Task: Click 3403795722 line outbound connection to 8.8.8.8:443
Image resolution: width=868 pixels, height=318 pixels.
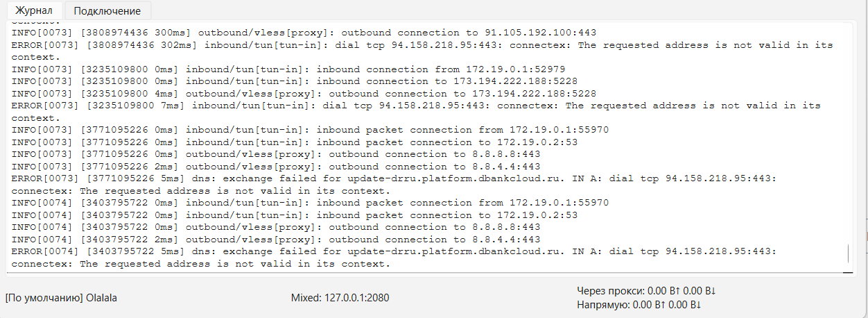Action: click(276, 227)
